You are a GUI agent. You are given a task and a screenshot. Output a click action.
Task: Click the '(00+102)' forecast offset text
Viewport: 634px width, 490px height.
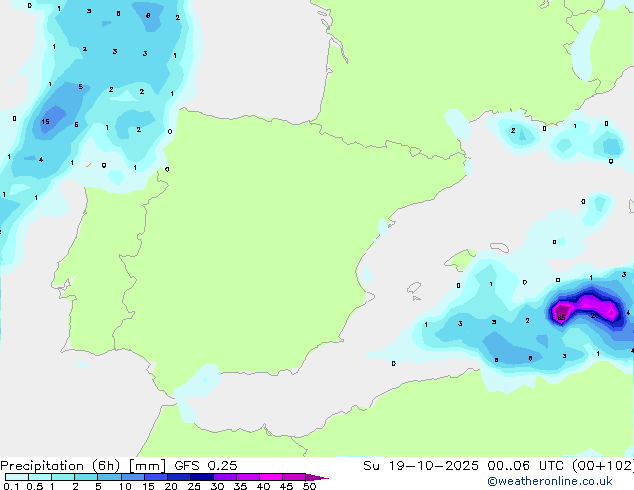603,466
